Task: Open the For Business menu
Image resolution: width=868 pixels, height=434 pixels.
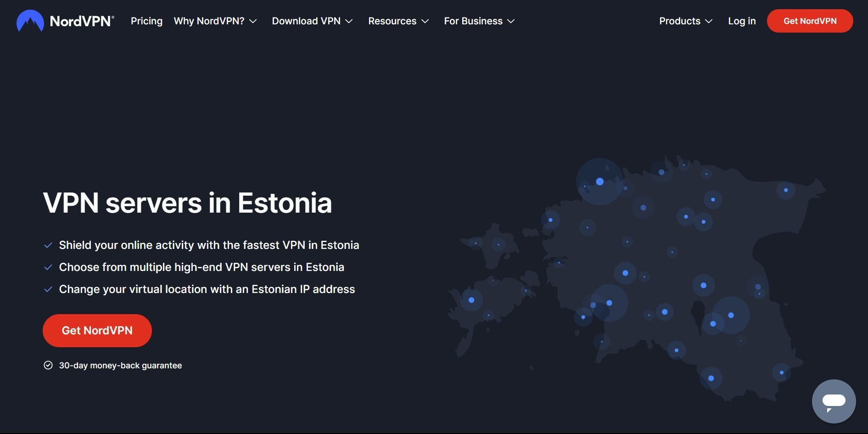Action: pyautogui.click(x=473, y=21)
